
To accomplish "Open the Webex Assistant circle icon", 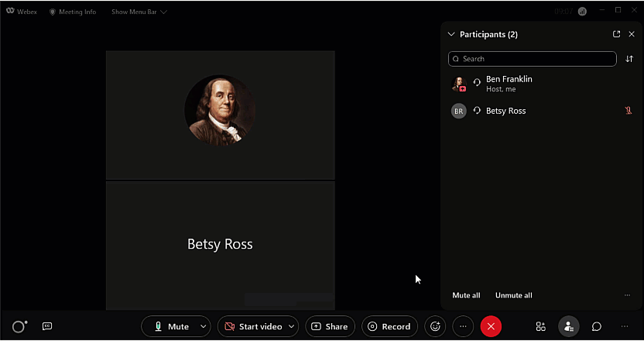I will click(x=19, y=326).
